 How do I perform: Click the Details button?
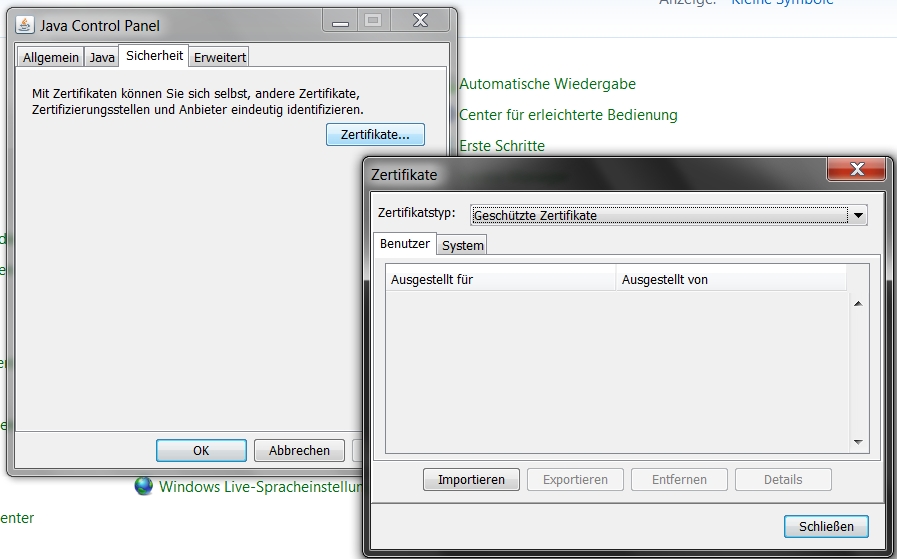[x=783, y=479]
